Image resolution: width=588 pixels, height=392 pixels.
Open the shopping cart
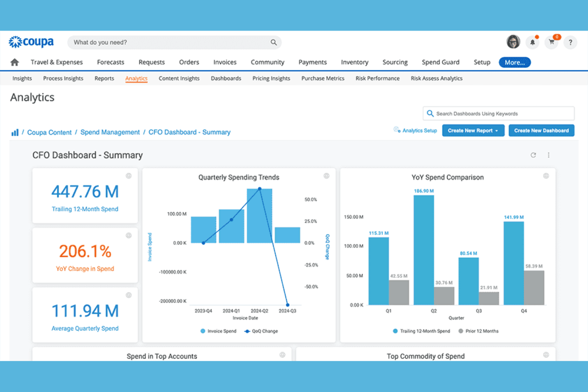551,42
